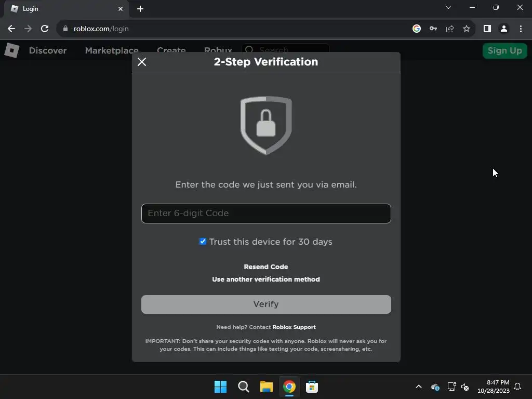Viewport: 532px width, 399px height.
Task: Click the Verify button
Action: click(266, 304)
